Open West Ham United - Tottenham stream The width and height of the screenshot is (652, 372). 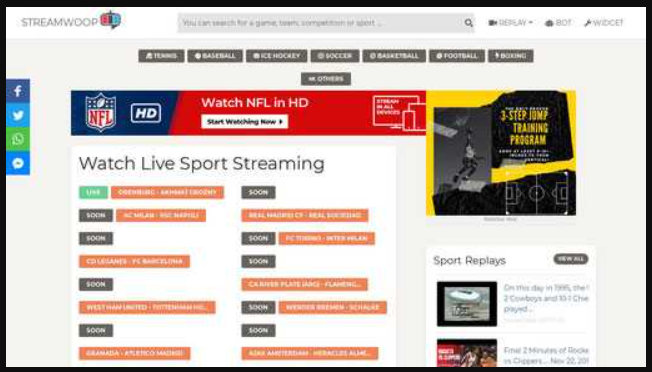tap(147, 308)
